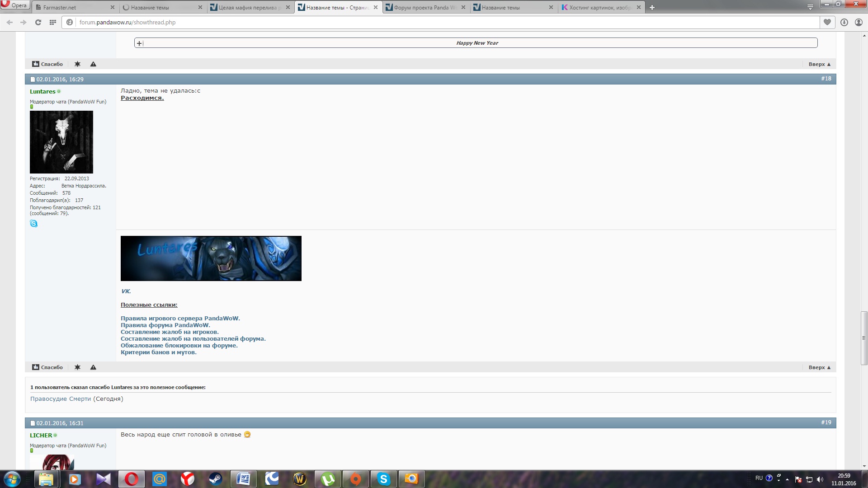Image resolution: width=868 pixels, height=488 pixels.
Task: Toggle the system volume speaker icon
Action: point(820,479)
